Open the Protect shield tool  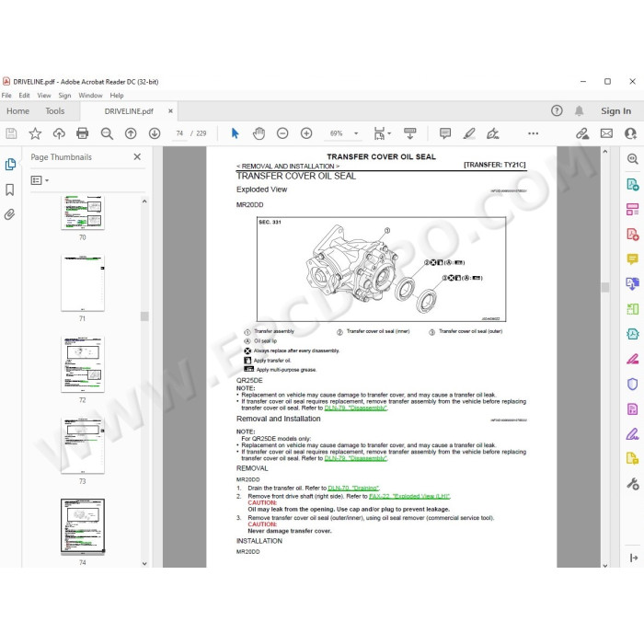(x=633, y=384)
